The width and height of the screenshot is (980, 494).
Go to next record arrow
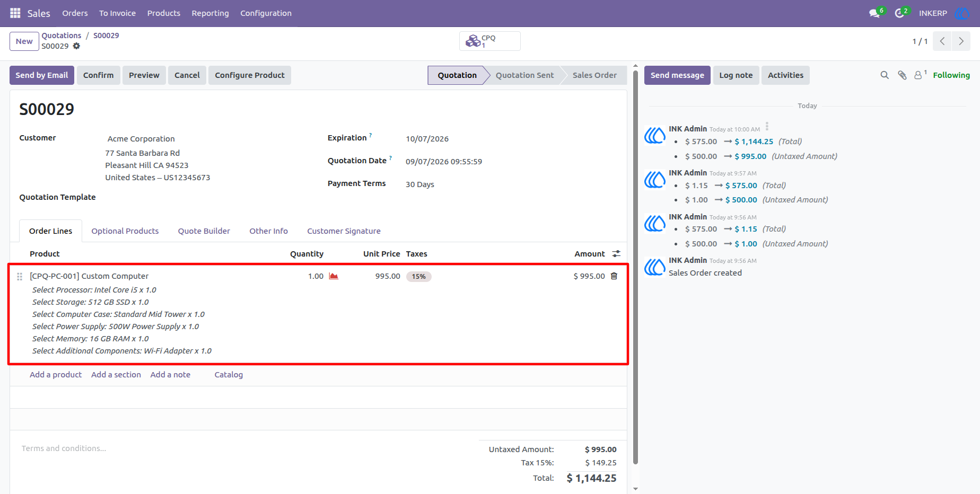[961, 41]
